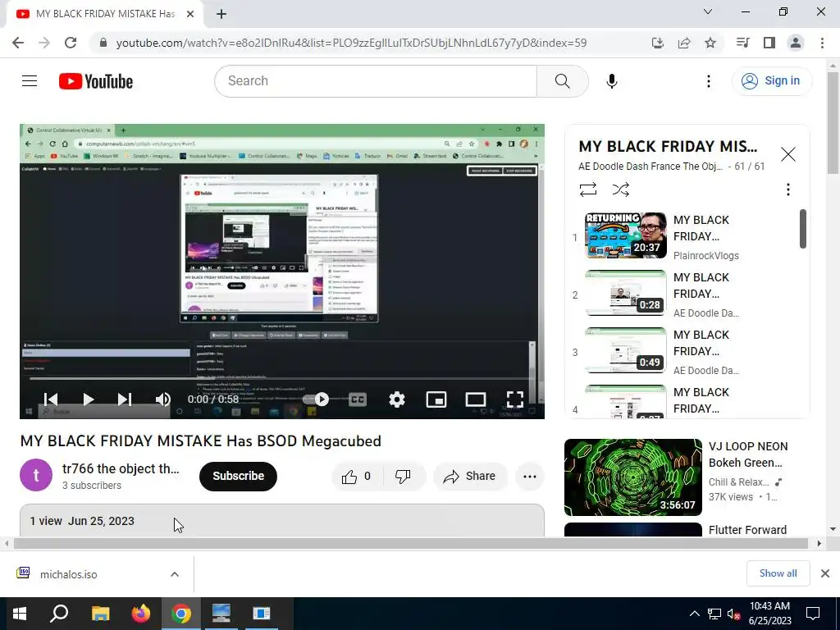This screenshot has width=840, height=630.
Task: Share this page from address bar
Action: tap(684, 43)
